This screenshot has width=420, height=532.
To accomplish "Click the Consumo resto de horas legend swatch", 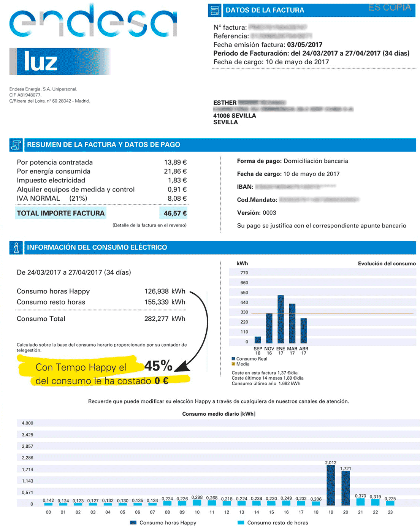I will tap(241, 522).
